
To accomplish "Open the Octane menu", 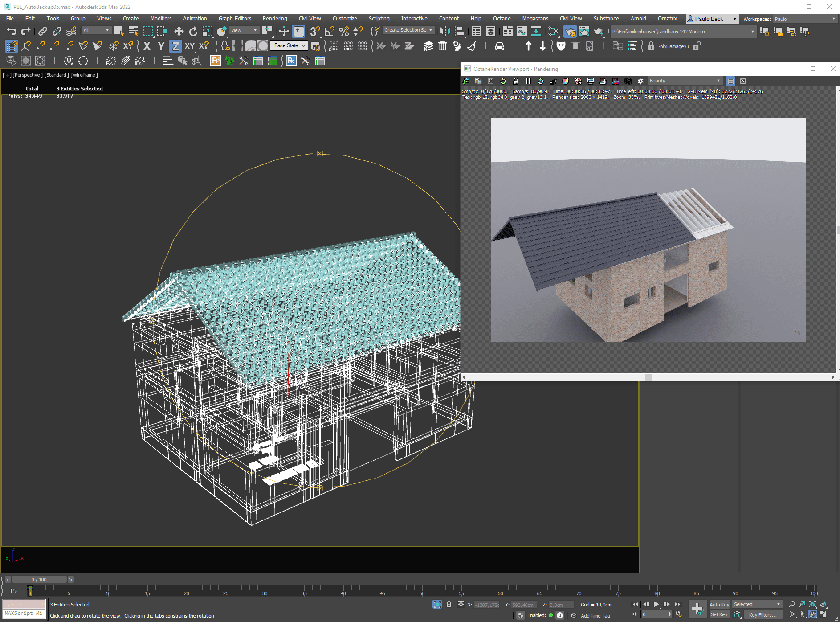I will (x=502, y=19).
